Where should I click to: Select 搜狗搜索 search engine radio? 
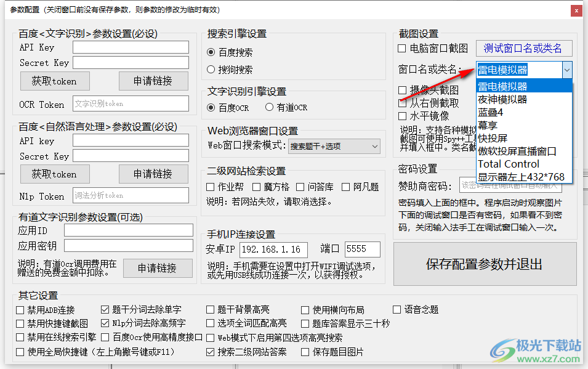(211, 70)
